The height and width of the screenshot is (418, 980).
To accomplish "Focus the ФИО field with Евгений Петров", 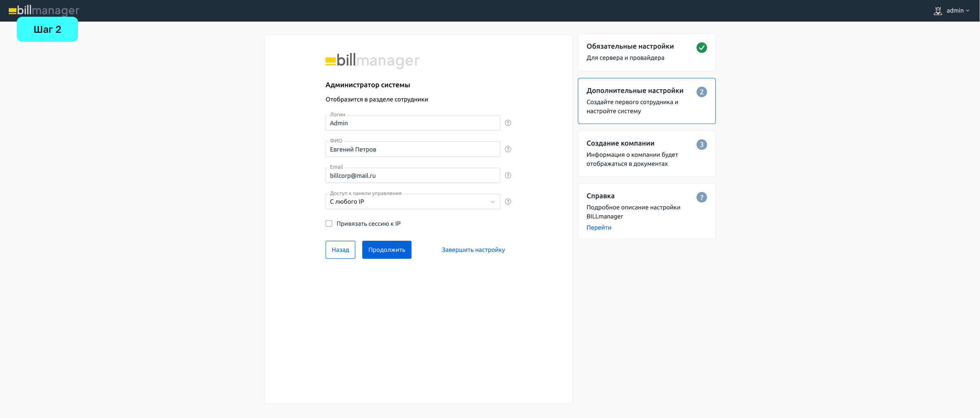I will pos(412,149).
